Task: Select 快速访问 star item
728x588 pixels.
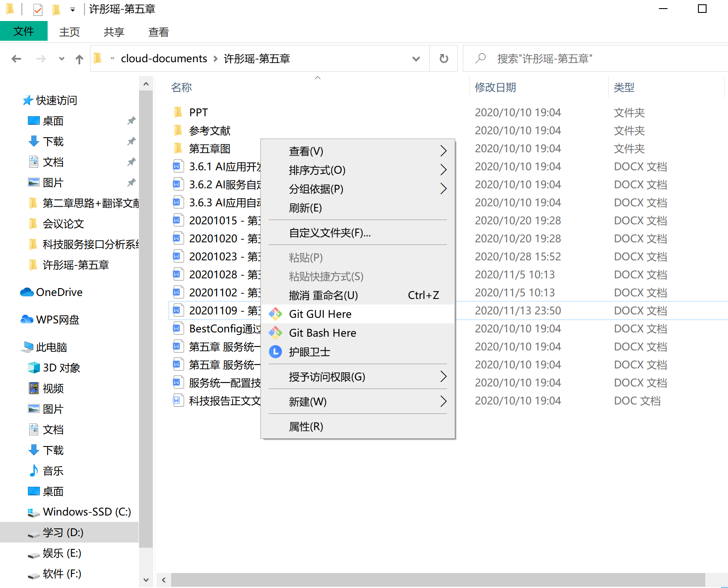Action: click(50, 100)
